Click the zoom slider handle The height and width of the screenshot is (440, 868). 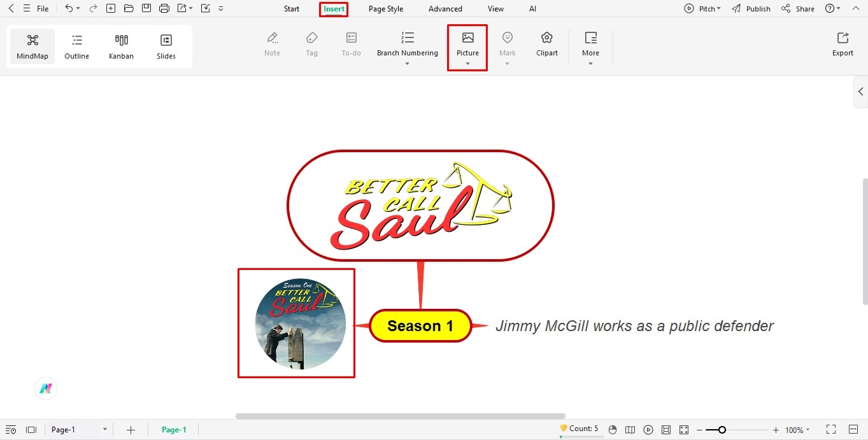(x=722, y=430)
